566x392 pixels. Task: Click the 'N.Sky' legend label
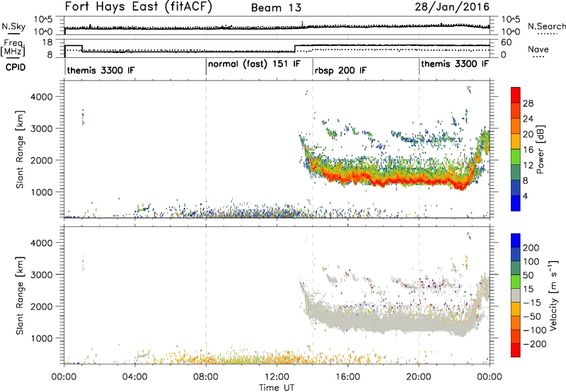coord(13,26)
